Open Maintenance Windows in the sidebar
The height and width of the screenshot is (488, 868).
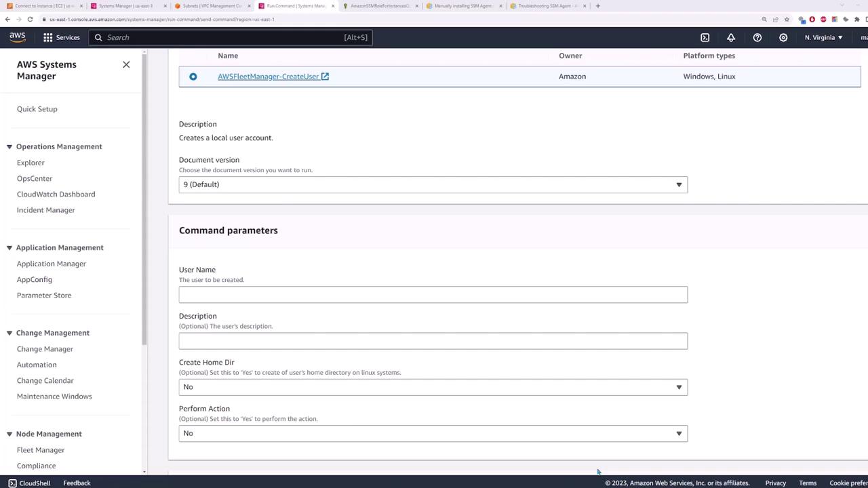54,396
